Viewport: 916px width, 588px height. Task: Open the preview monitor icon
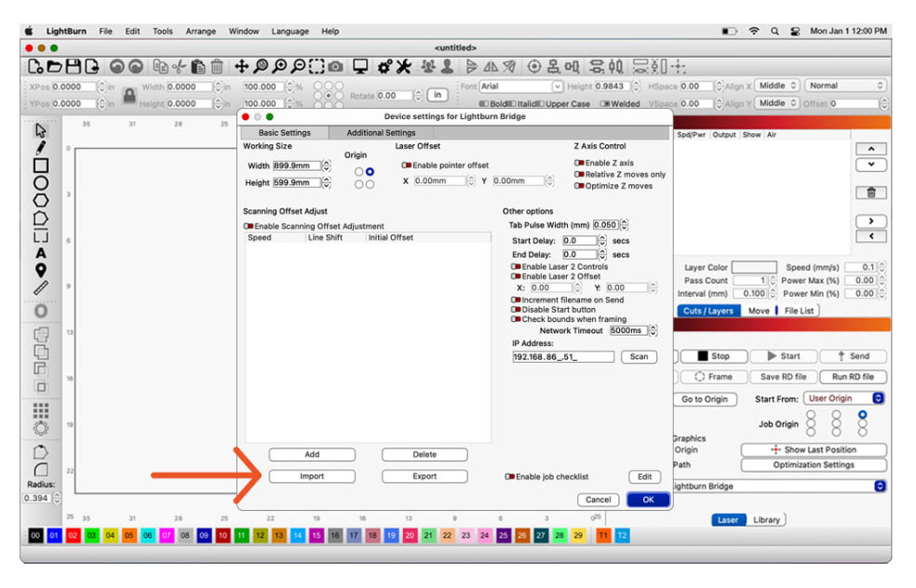360,67
